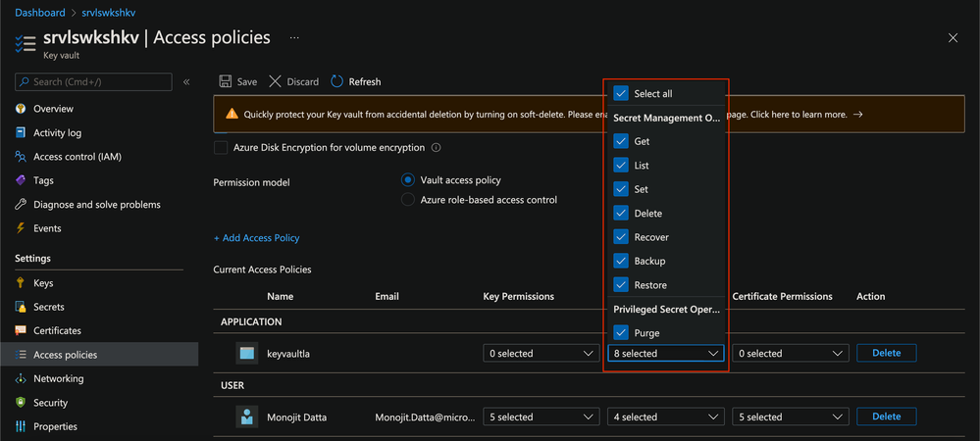Click the srvlswkshkv breadcrumb link
This screenshot has height=441, width=980.
pyautogui.click(x=108, y=13)
